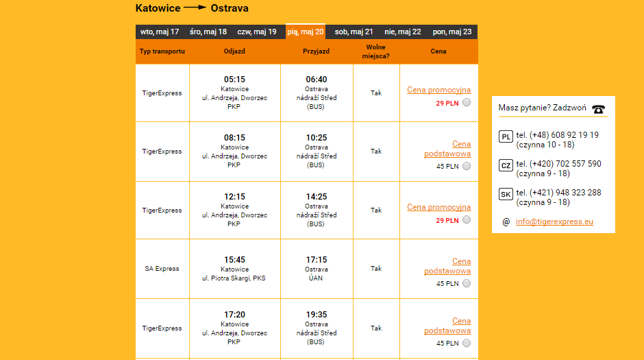
Task: Click the CZ country badge icon
Action: click(x=506, y=166)
